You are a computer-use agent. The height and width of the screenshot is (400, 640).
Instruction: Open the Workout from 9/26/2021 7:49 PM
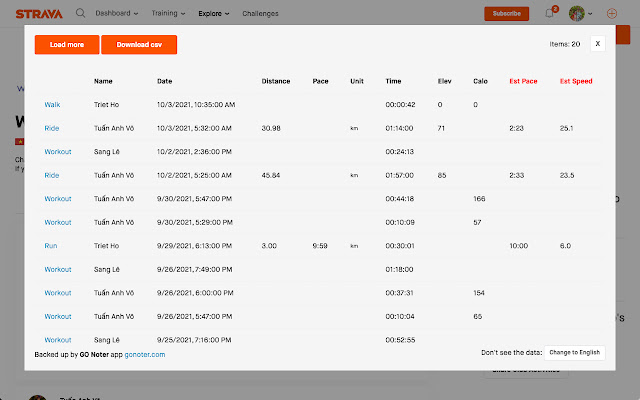click(x=58, y=269)
